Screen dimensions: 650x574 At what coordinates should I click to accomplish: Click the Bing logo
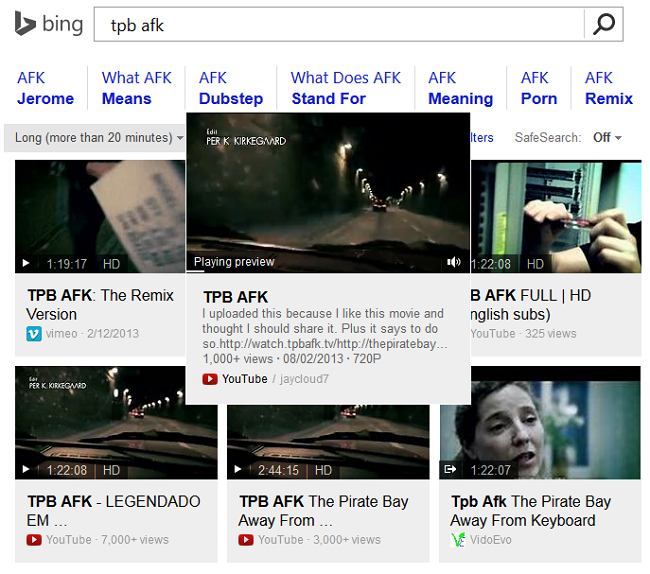(49, 24)
